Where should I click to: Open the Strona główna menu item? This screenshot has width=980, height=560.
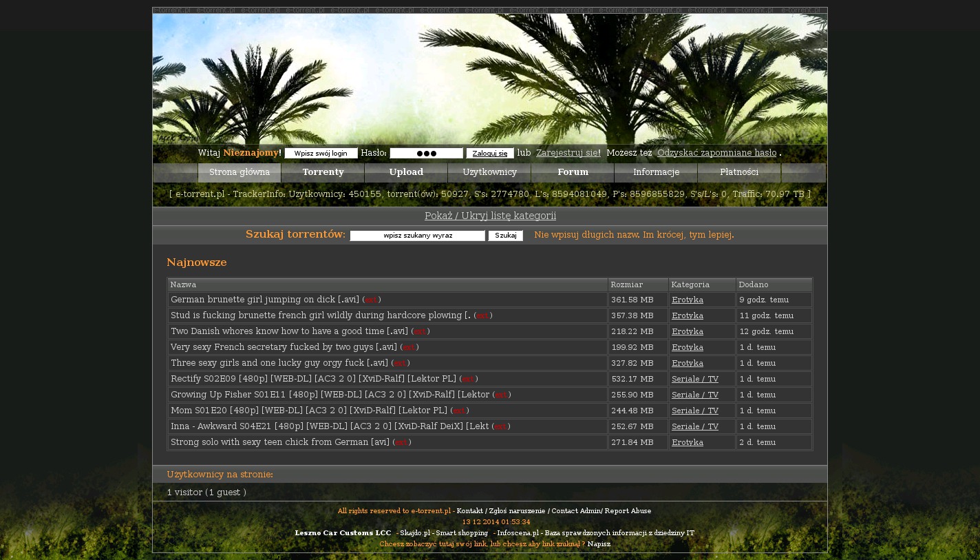[x=239, y=172]
